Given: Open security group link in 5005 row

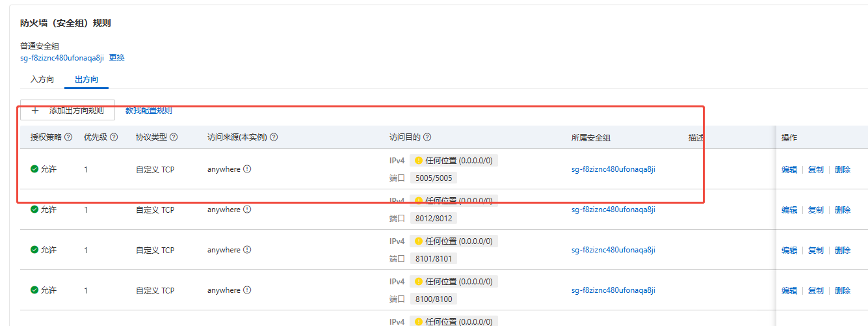Looking at the screenshot, I should (613, 169).
